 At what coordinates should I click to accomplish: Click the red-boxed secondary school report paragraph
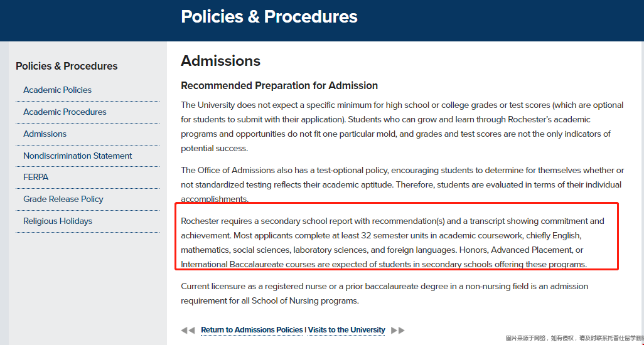pyautogui.click(x=395, y=242)
